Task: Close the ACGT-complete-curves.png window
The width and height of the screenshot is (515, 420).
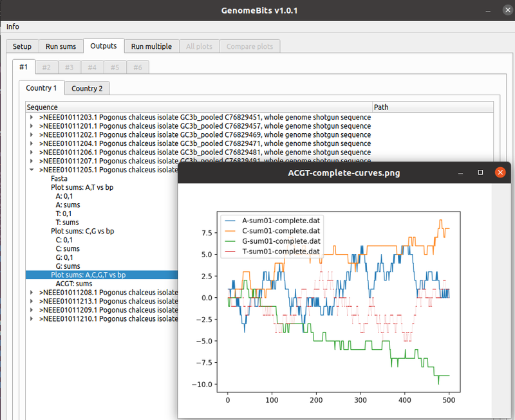Action: [500, 173]
